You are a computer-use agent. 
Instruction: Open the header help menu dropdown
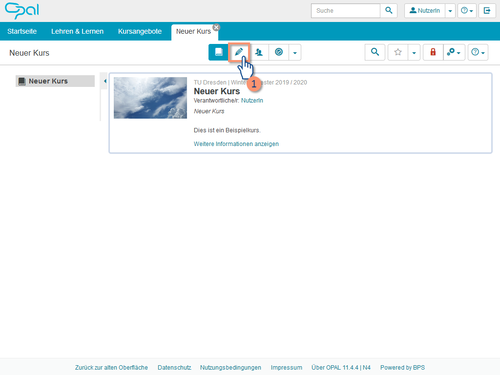coord(467,11)
